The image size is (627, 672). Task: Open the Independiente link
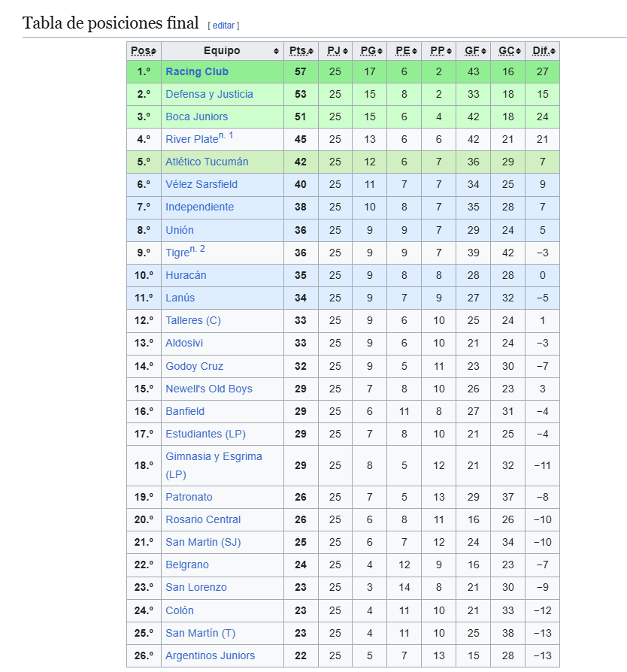[200, 207]
